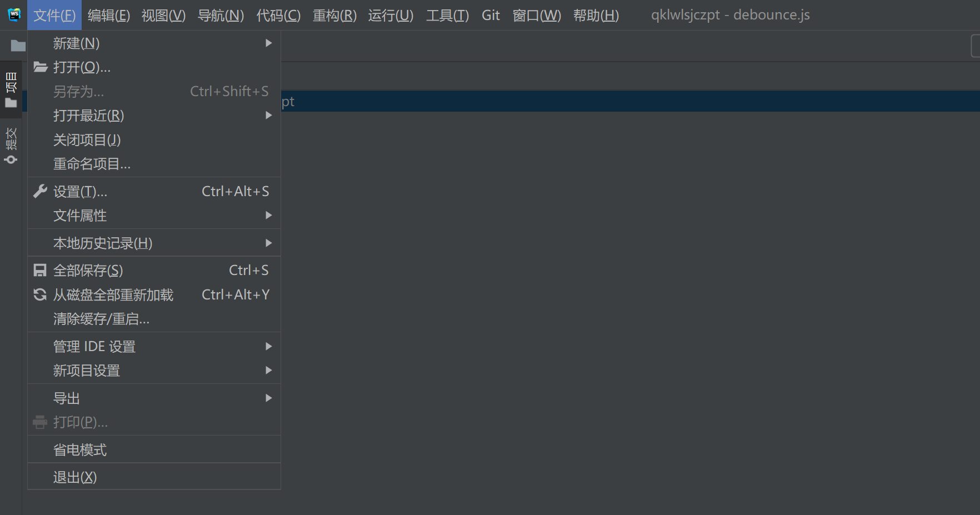Select 从磁盘全部重新加载 menu entry
The image size is (980, 515).
154,294
